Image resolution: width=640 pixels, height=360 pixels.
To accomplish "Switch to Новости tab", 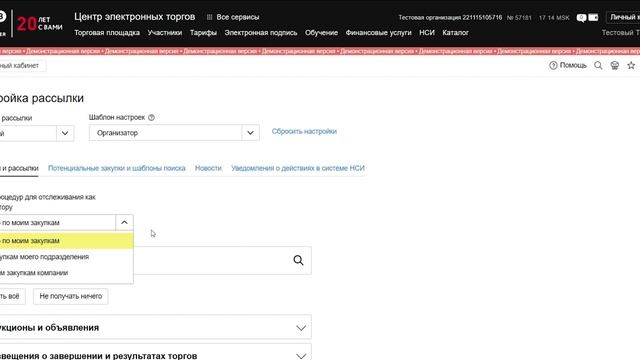I will pyautogui.click(x=208, y=168).
